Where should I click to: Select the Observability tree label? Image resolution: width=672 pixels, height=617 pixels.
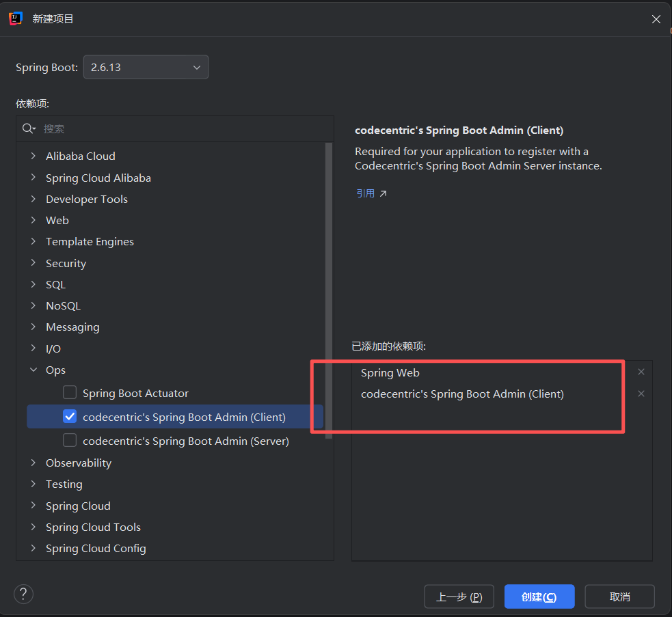[x=79, y=463]
